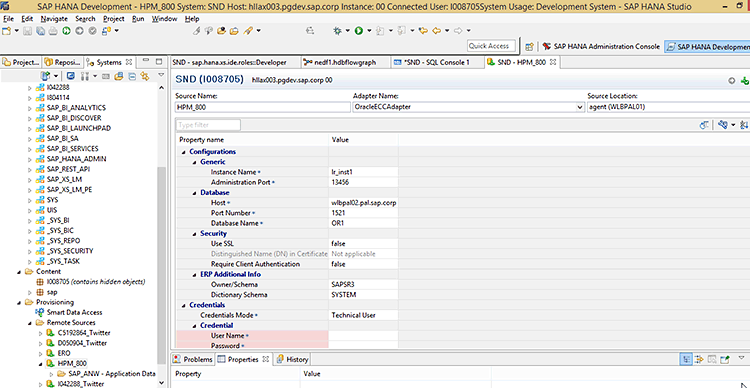Collapse the Security property group
Screen dimensions: 750x388
click(x=195, y=234)
